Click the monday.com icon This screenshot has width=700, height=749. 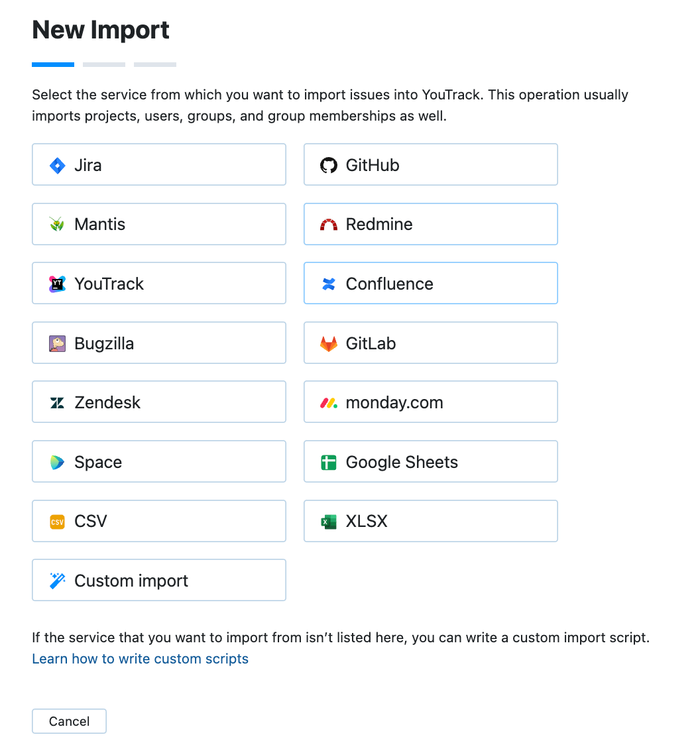click(329, 402)
